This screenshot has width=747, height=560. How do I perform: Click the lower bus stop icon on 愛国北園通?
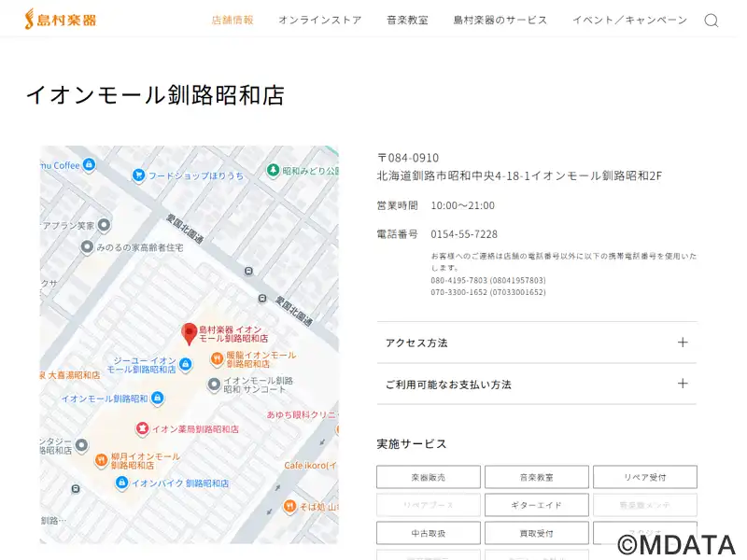[x=262, y=299]
